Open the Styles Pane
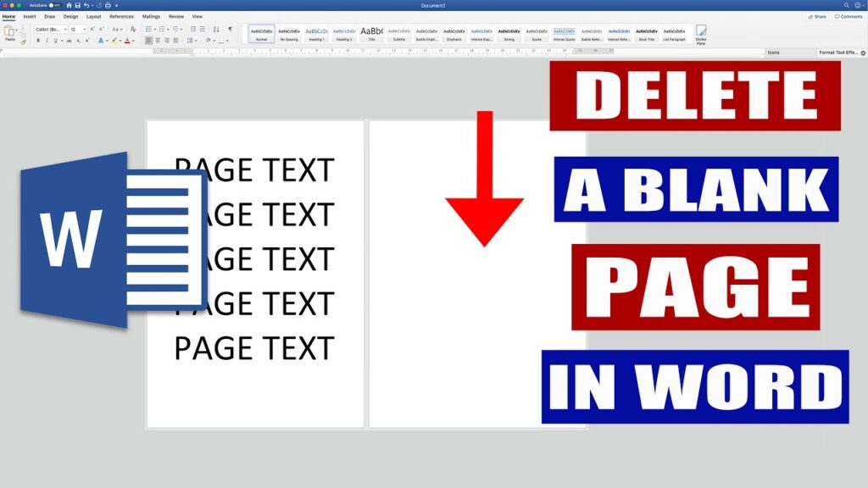 coord(701,33)
